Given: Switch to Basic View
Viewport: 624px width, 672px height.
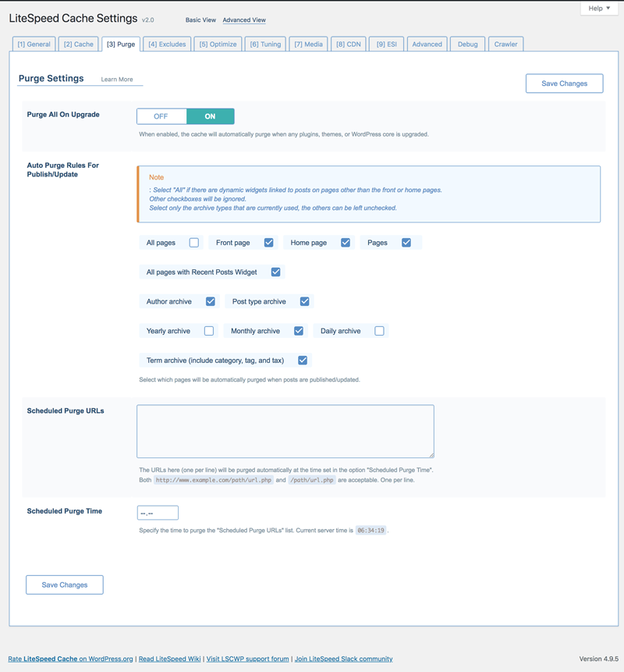Looking at the screenshot, I should click(200, 20).
